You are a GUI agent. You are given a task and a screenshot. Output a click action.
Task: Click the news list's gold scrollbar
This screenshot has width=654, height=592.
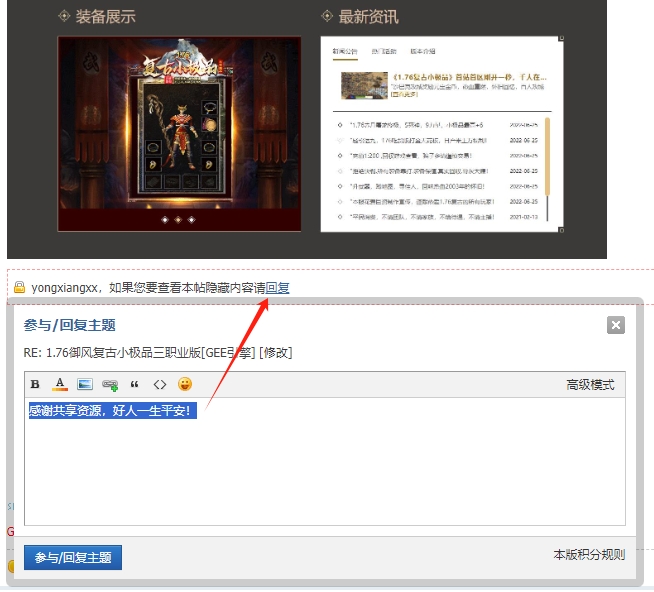point(547,156)
